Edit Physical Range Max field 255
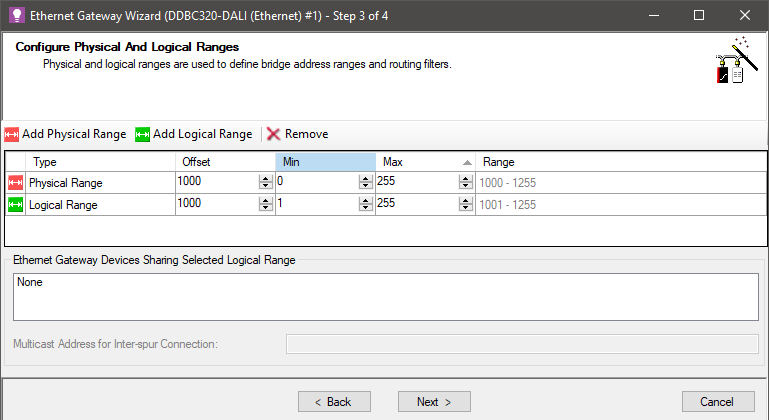769x420 pixels. pyautogui.click(x=417, y=182)
